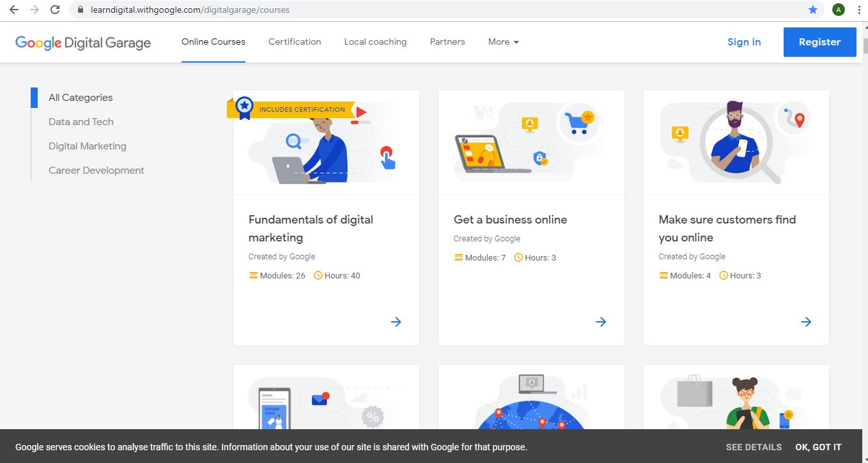Click the Get a business online illustration

[531, 142]
